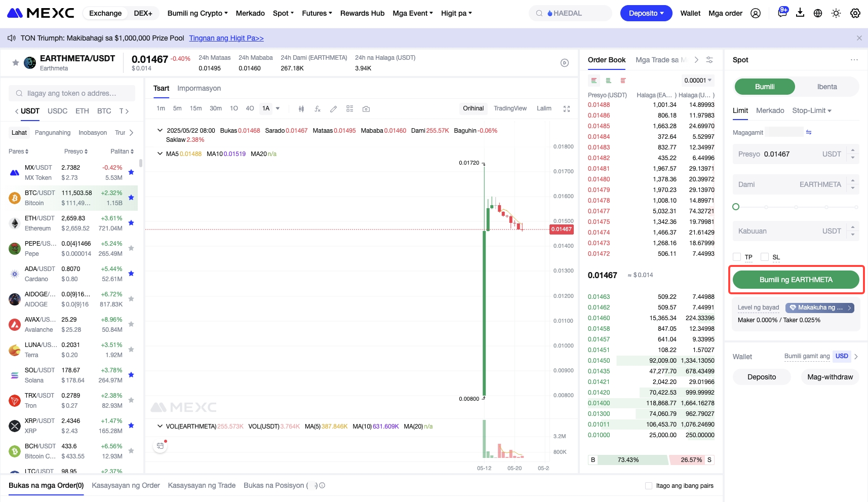This screenshot has width=868, height=502.
Task: Toggle the light/dark theme icon
Action: click(x=836, y=14)
